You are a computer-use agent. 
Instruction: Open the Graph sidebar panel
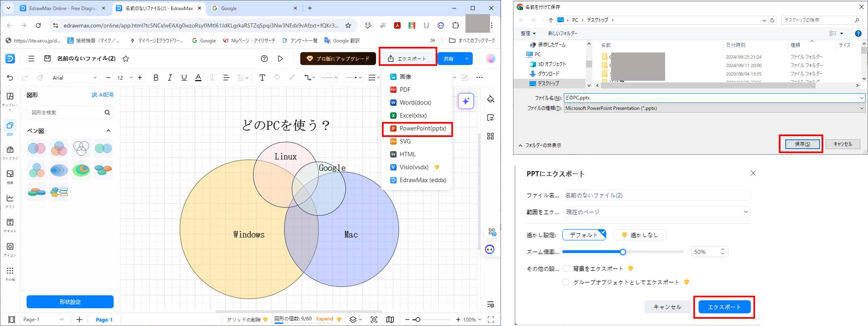coord(10,201)
